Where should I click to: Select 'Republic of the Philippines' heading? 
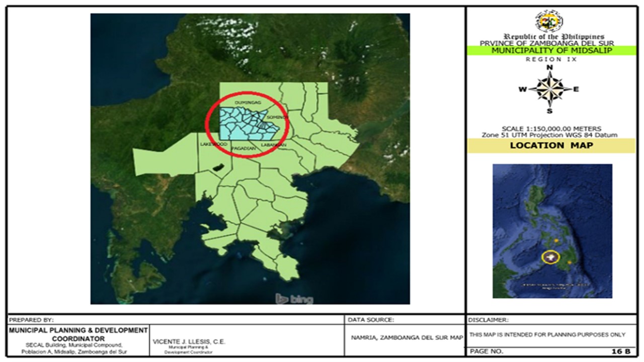pyautogui.click(x=554, y=37)
